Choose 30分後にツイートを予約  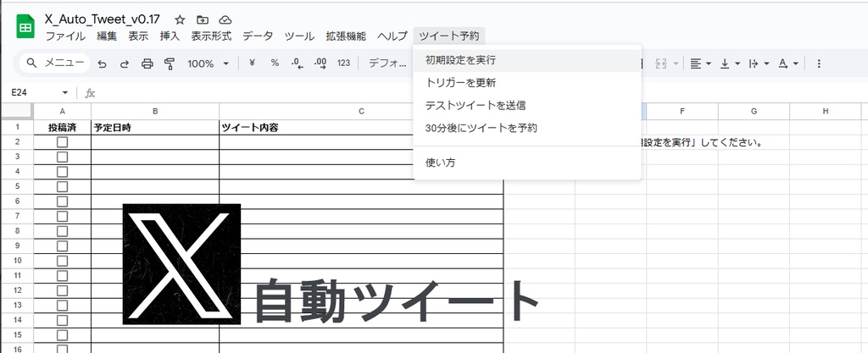click(527, 128)
